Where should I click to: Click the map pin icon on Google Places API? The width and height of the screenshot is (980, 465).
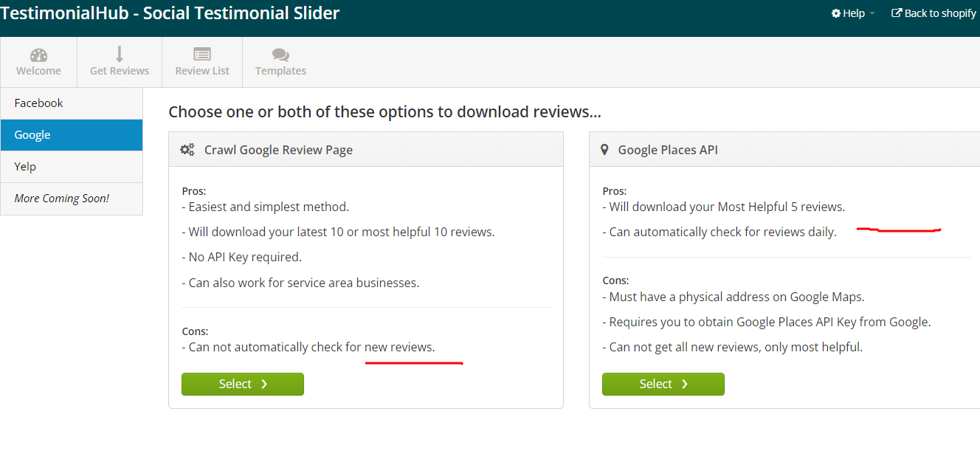(604, 150)
